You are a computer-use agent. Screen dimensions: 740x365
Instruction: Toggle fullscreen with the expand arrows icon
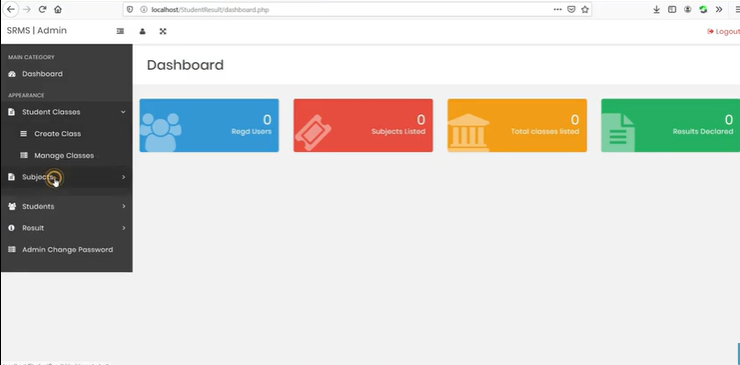point(163,31)
